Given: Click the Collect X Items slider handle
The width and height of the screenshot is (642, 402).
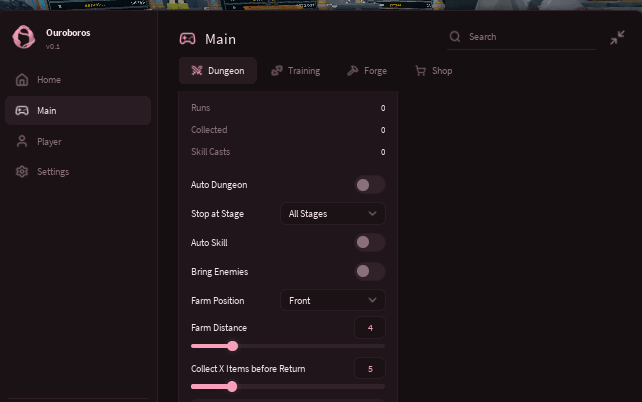Looking at the screenshot, I should pos(232,386).
